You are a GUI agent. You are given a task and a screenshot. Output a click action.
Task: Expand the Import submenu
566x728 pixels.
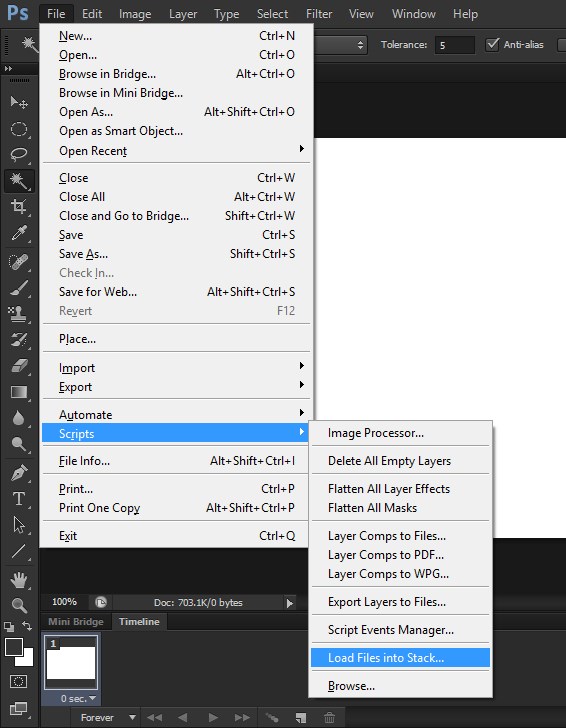click(x=176, y=368)
